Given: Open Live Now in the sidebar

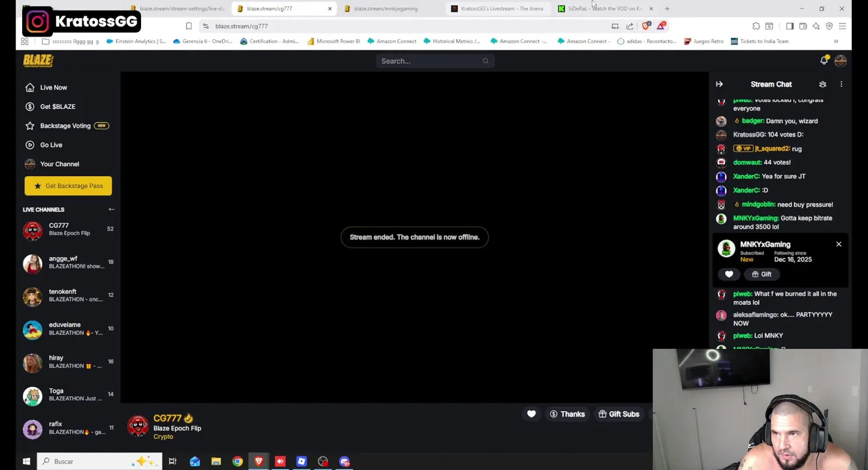Looking at the screenshot, I should (x=46, y=87).
